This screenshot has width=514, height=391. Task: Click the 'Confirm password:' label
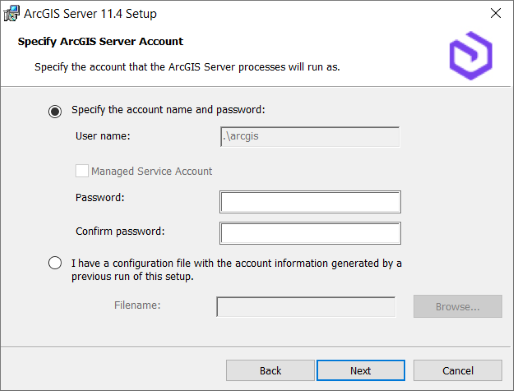click(120, 231)
